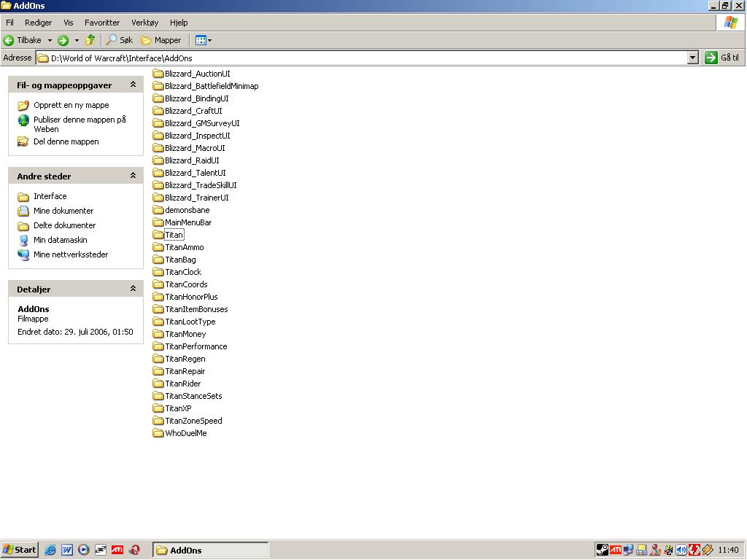Open the Verktøy menu
This screenshot has height=560, width=747.
145,23
